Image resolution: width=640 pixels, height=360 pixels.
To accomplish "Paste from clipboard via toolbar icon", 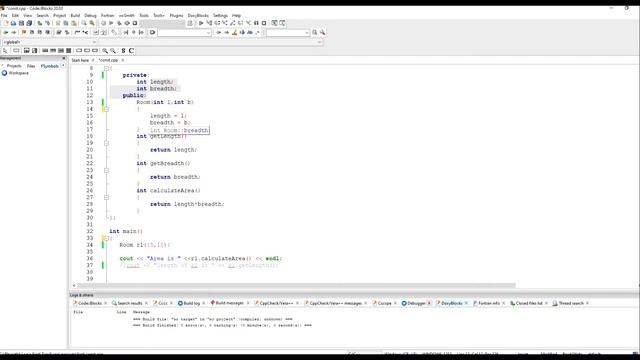I will tap(73, 23).
